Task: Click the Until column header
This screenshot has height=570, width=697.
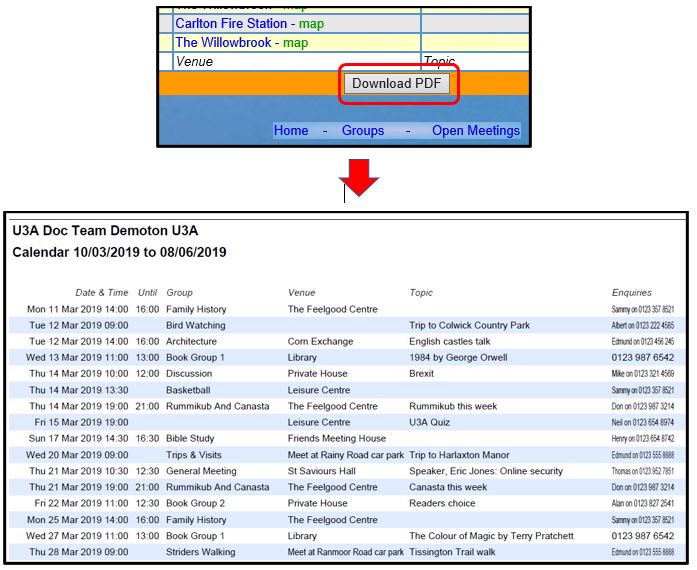Action: click(147, 293)
